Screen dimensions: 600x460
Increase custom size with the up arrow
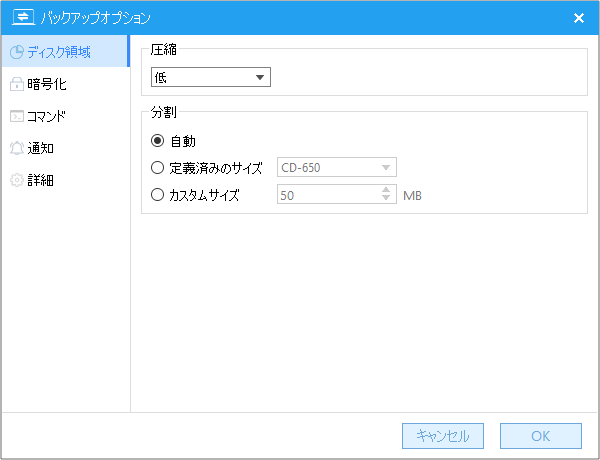click(x=386, y=190)
